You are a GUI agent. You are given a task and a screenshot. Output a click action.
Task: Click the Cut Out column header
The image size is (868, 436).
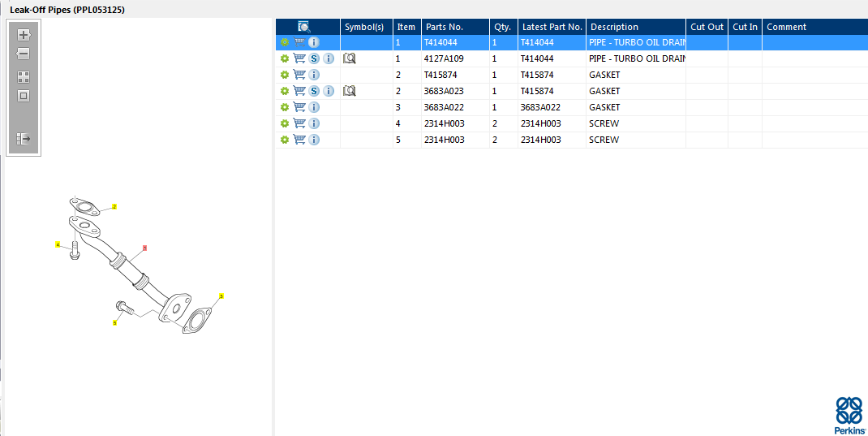(707, 27)
